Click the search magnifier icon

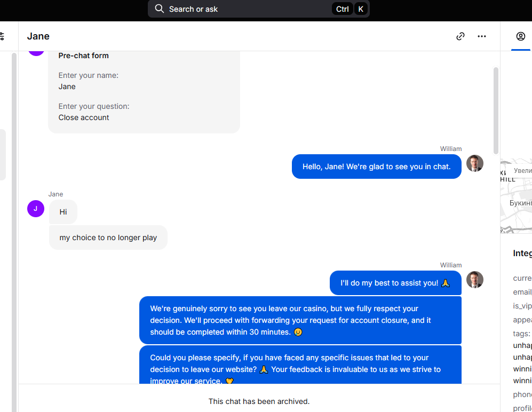click(159, 9)
